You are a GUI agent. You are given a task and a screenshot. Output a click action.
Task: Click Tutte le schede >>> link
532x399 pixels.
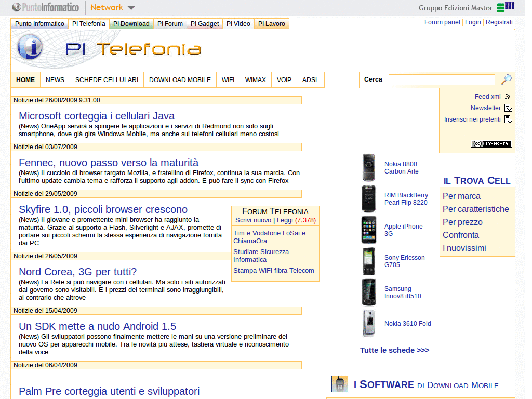[395, 350]
